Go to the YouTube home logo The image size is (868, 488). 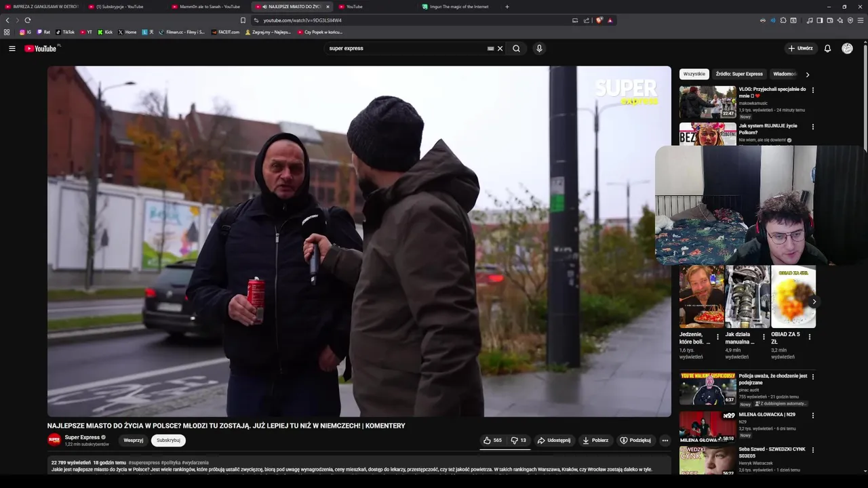[42, 48]
